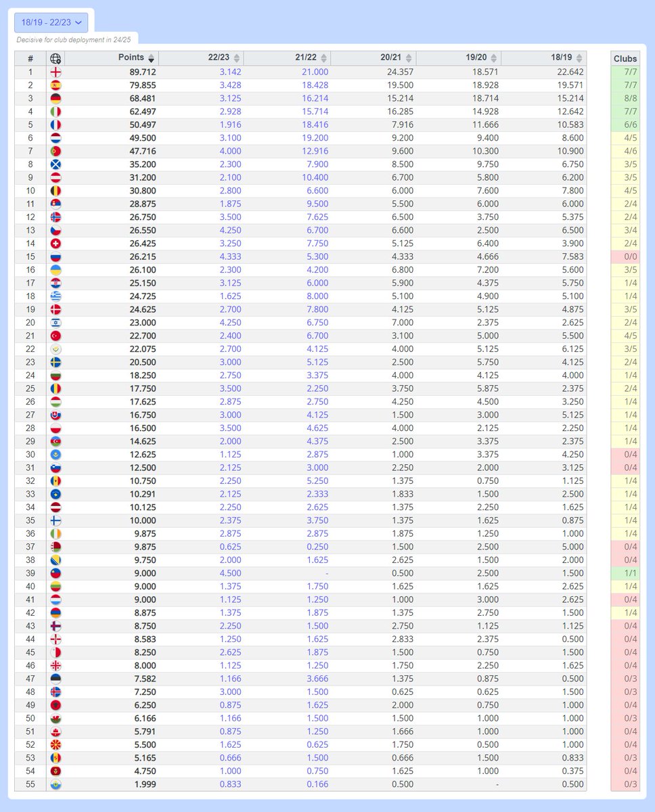This screenshot has height=812, width=655.
Task: Click the 11.666 value in 19/20 column
Action: tap(485, 125)
